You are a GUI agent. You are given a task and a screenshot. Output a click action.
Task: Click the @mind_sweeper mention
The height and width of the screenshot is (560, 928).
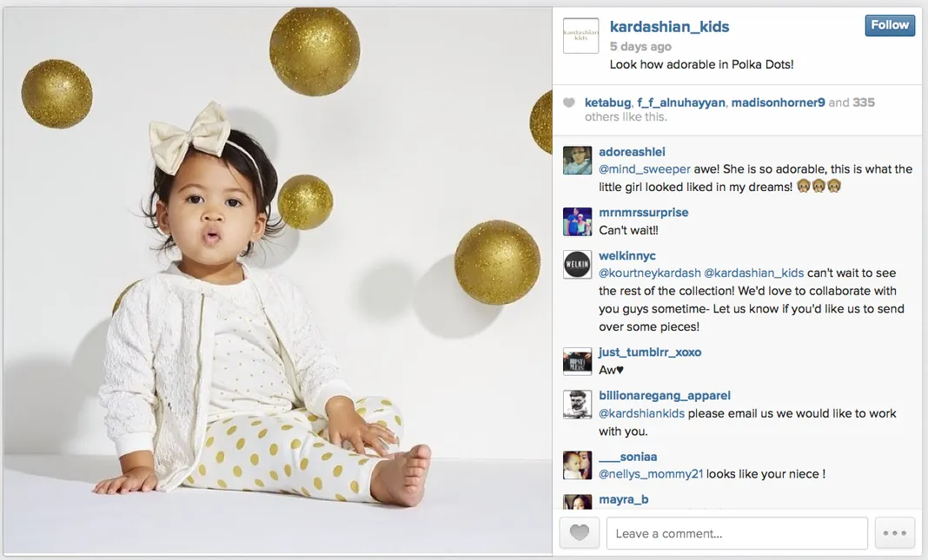pyautogui.click(x=645, y=169)
